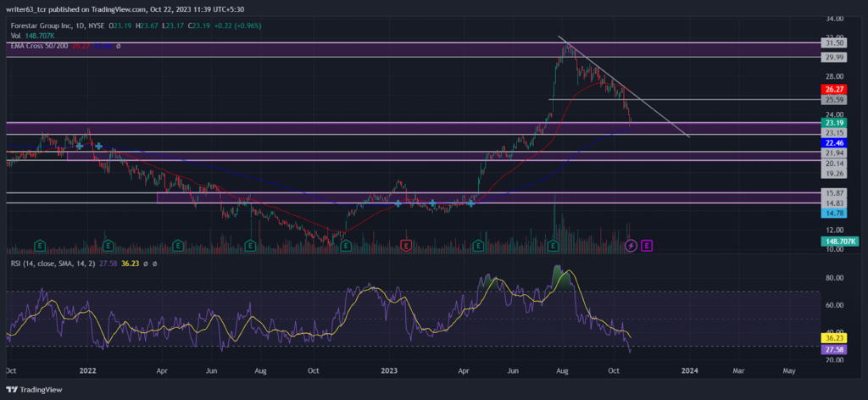Viewport: 868px width, 400px height.
Task: Click the May label on time axis
Action: click(789, 369)
